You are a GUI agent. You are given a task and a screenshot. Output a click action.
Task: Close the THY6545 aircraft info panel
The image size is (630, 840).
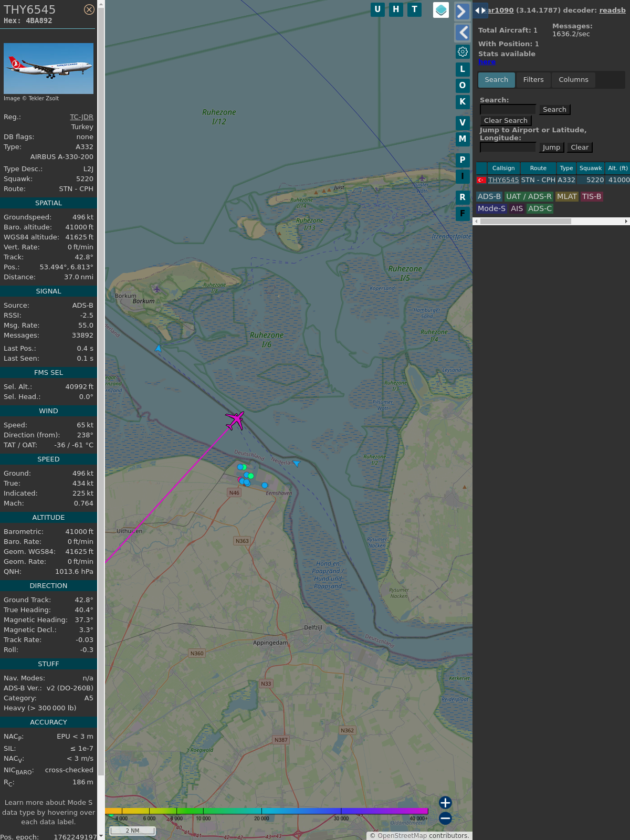pyautogui.click(x=89, y=9)
